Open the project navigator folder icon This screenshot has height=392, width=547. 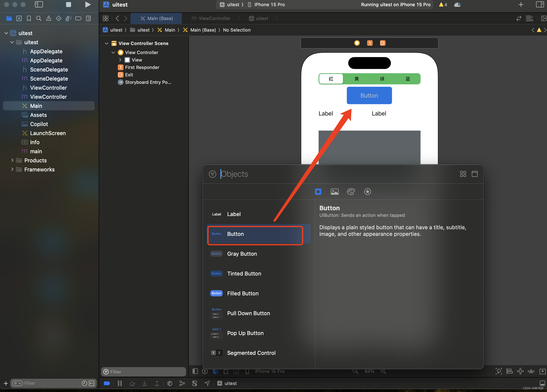9,18
